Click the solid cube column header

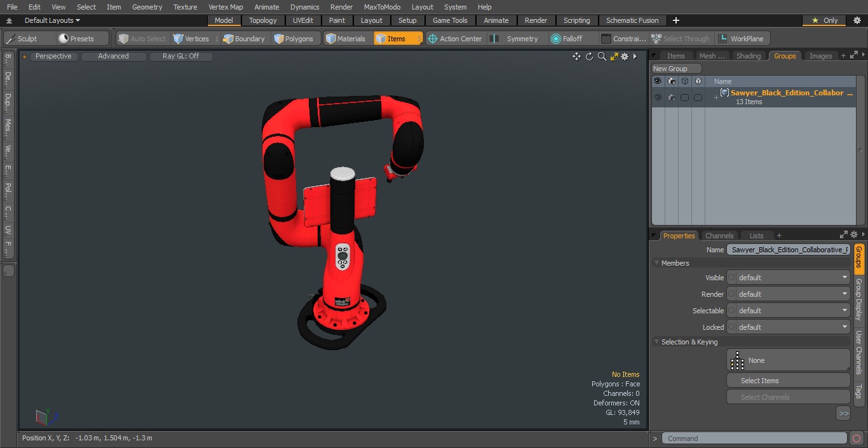click(x=698, y=81)
